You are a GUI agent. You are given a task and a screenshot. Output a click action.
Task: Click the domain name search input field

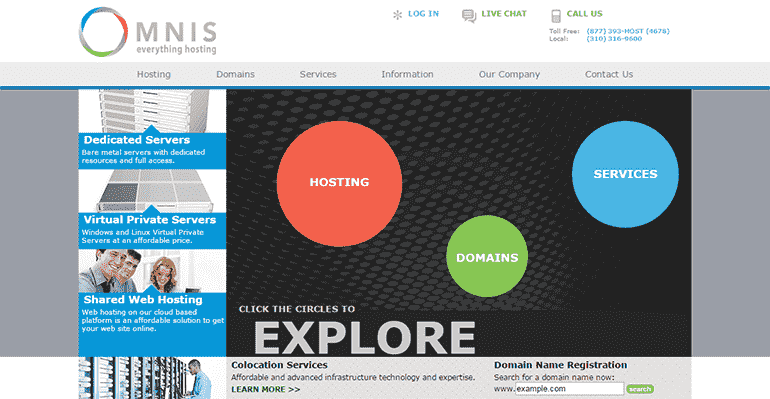(570, 389)
